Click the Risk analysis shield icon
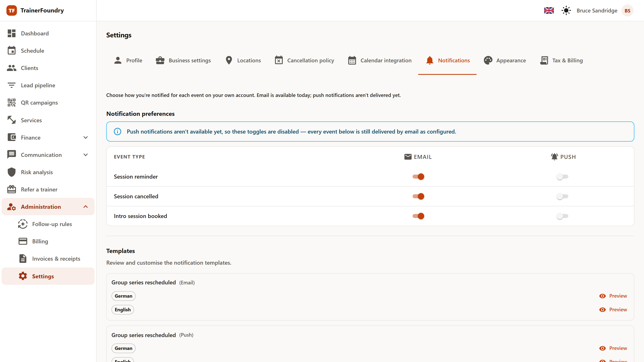 tap(11, 172)
